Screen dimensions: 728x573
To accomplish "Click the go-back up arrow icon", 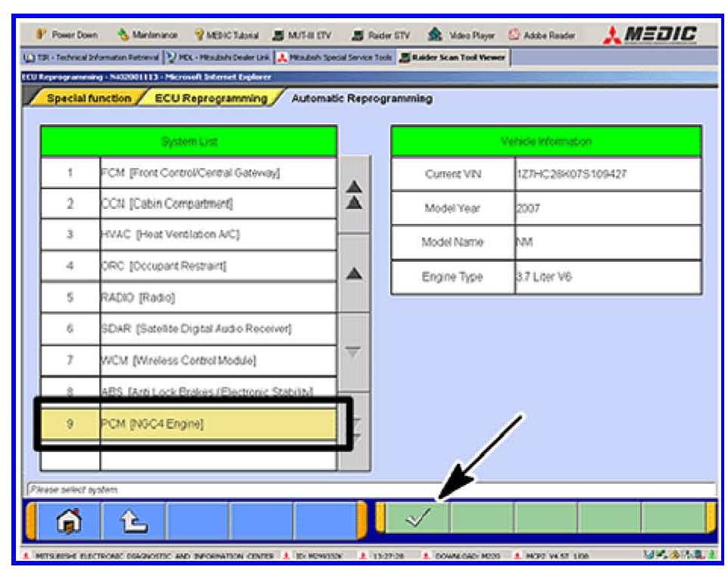I will [x=133, y=520].
